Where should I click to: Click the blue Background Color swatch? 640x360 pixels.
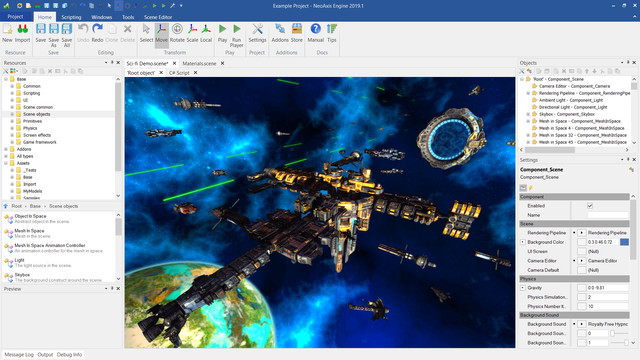(x=624, y=242)
